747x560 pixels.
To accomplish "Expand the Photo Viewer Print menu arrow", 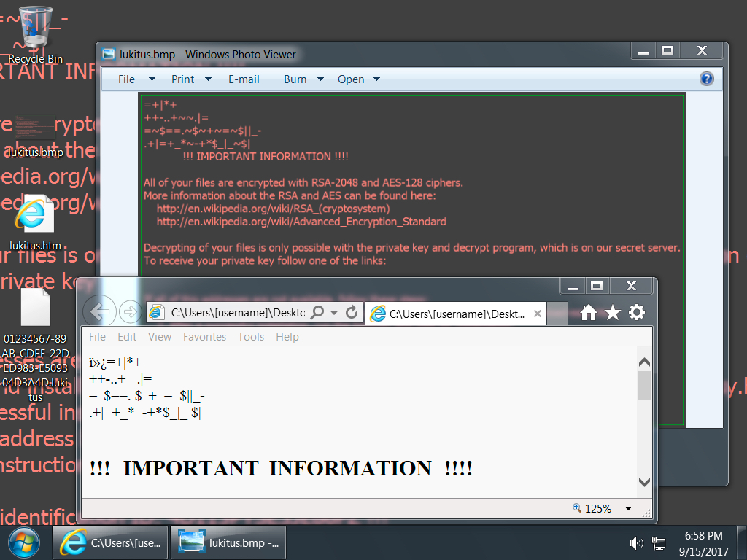I will pyautogui.click(x=208, y=79).
